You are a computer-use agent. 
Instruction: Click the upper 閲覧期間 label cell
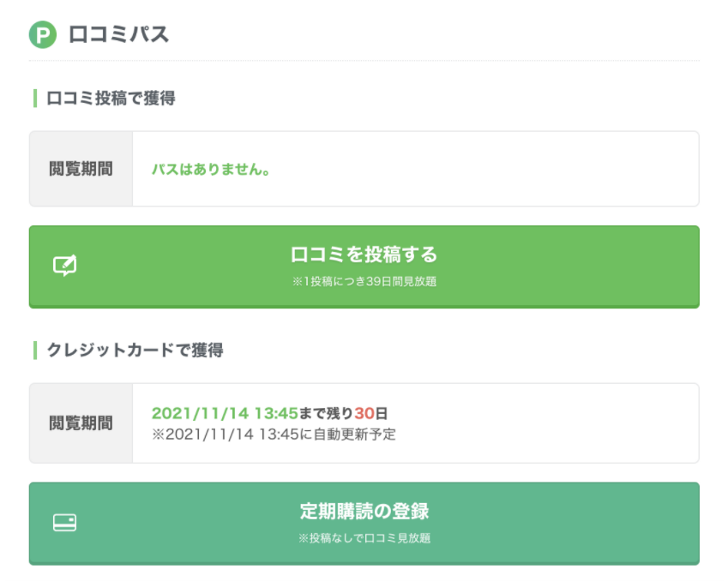tap(80, 169)
